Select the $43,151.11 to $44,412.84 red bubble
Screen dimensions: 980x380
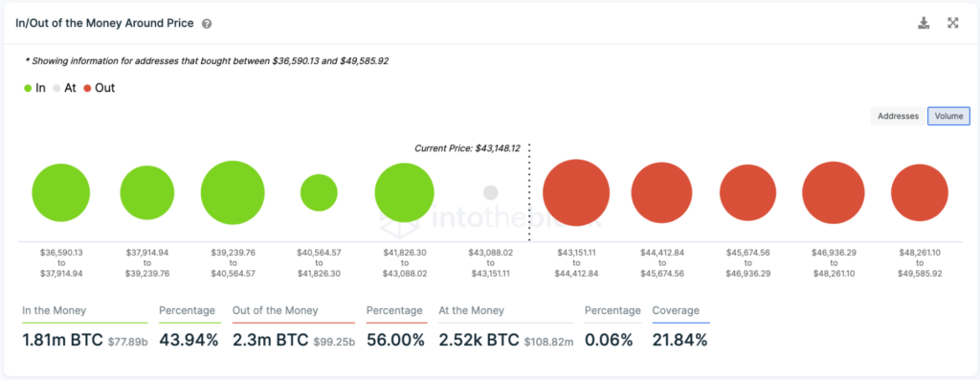(576, 192)
